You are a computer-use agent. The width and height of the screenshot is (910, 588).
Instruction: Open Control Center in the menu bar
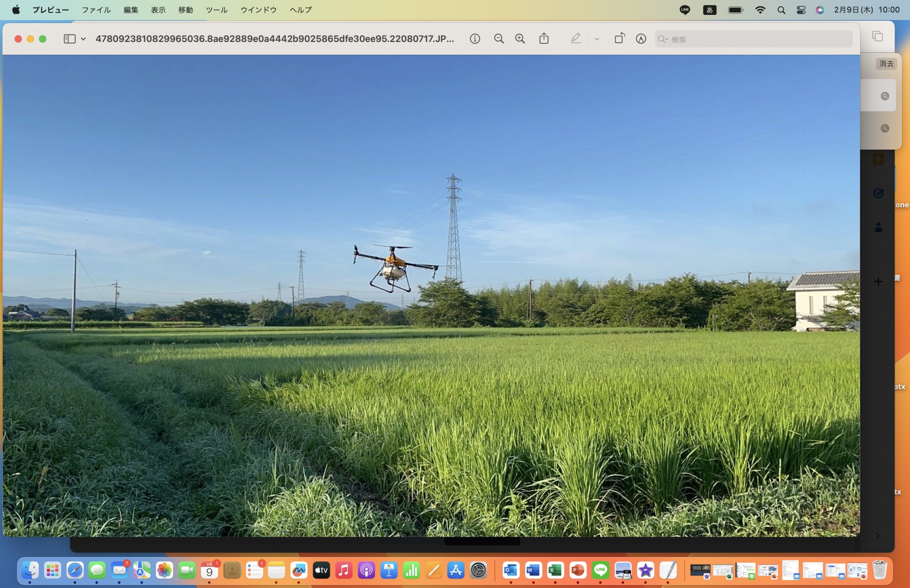pos(801,10)
